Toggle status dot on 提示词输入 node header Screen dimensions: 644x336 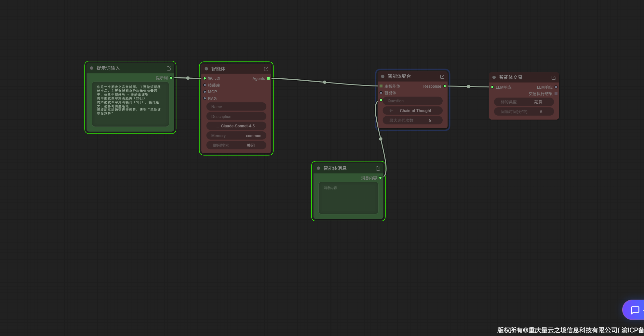click(92, 68)
